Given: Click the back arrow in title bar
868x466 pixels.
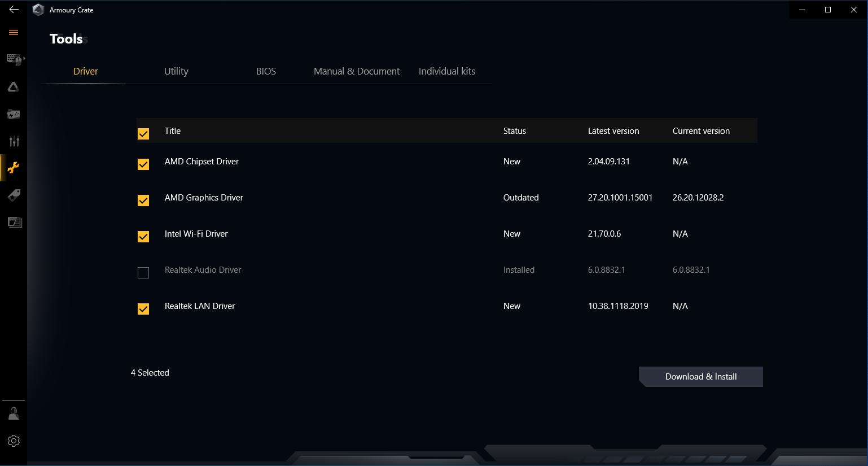Looking at the screenshot, I should [14, 10].
